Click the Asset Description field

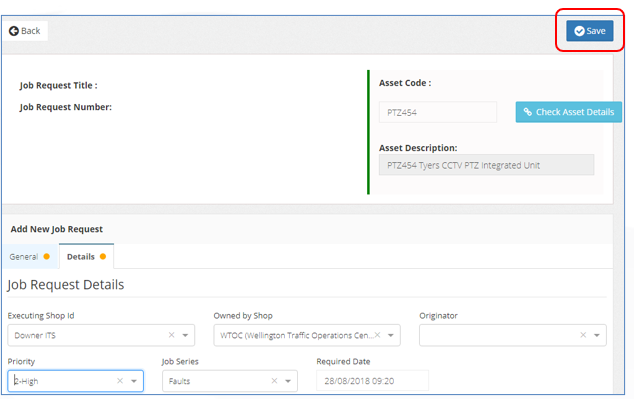coord(486,165)
